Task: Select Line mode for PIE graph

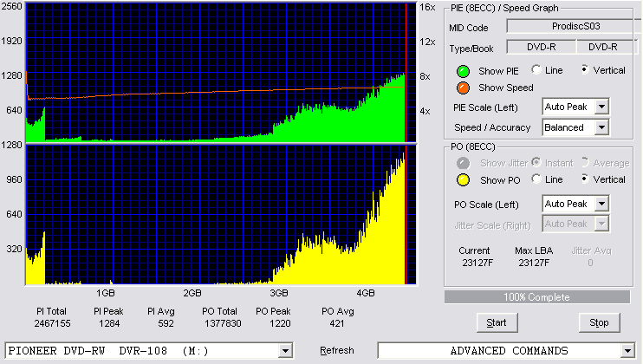Action: coord(536,70)
